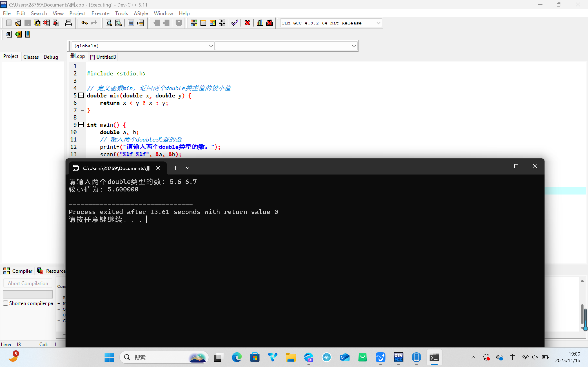Open the terminal new-tab dropdown chevron
This screenshot has width=588, height=367.
(x=188, y=168)
